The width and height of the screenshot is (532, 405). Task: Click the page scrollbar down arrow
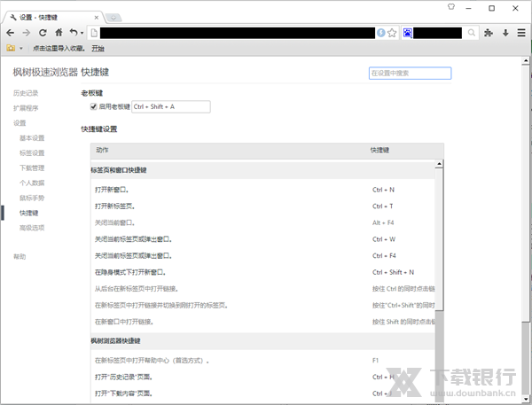[x=526, y=399]
